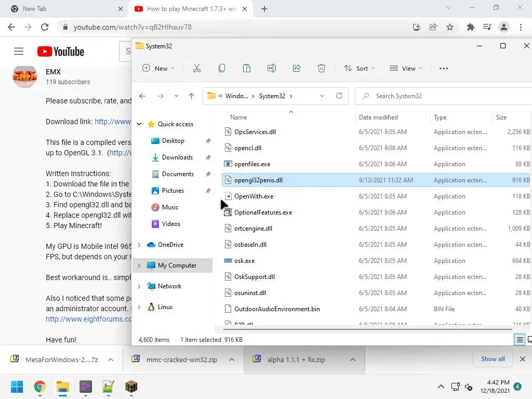The width and height of the screenshot is (532, 399).
Task: Select the OptionalFeatures.exe file
Action: point(263,212)
